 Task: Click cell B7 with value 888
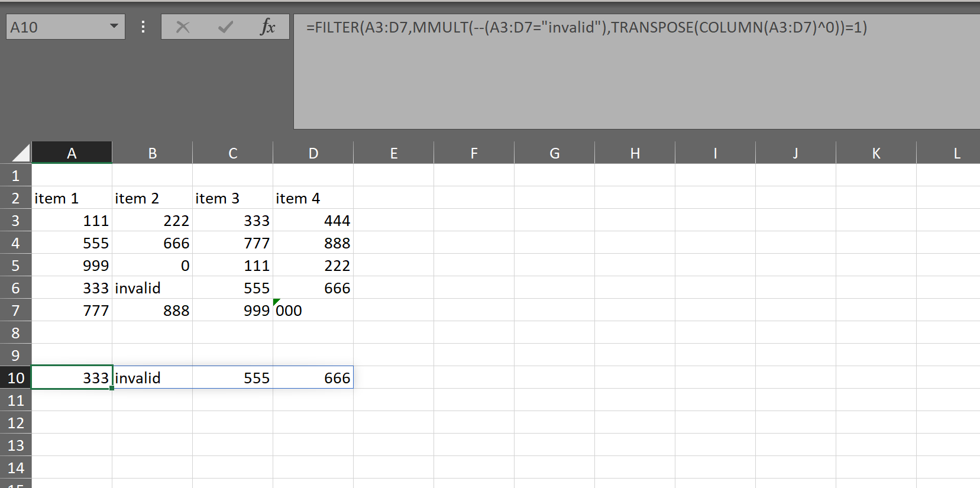click(153, 310)
